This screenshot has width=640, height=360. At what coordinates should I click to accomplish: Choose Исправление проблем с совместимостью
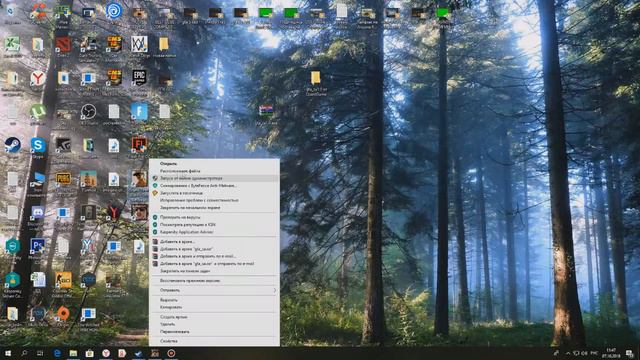pos(215,200)
